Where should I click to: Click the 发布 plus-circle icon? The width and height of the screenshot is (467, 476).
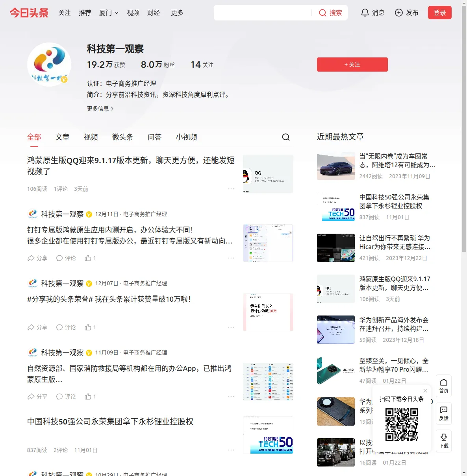click(399, 13)
